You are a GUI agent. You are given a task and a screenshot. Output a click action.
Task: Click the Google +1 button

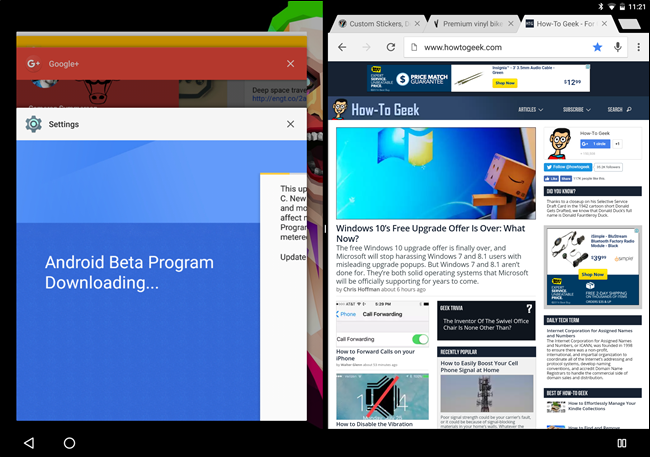(617, 144)
